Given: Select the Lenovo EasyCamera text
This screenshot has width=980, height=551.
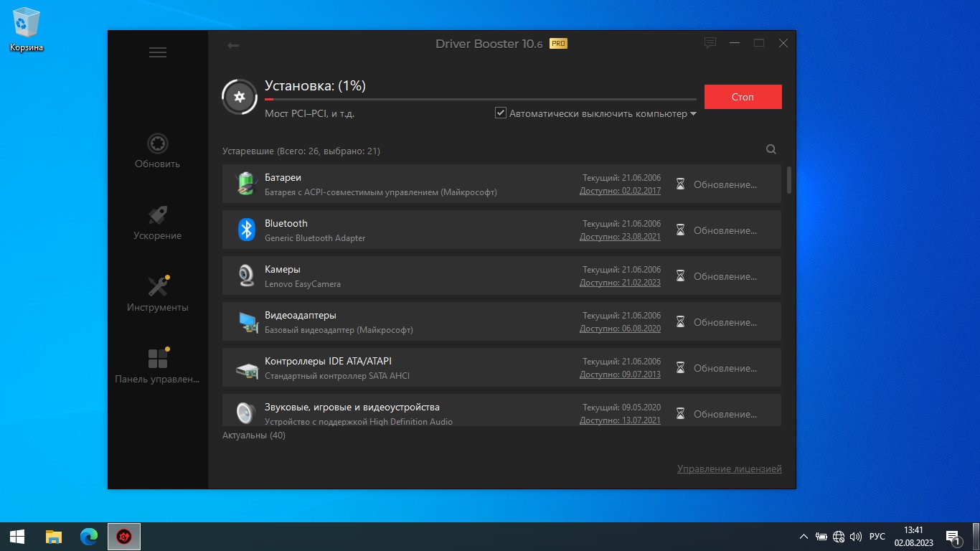Looking at the screenshot, I should (x=303, y=284).
